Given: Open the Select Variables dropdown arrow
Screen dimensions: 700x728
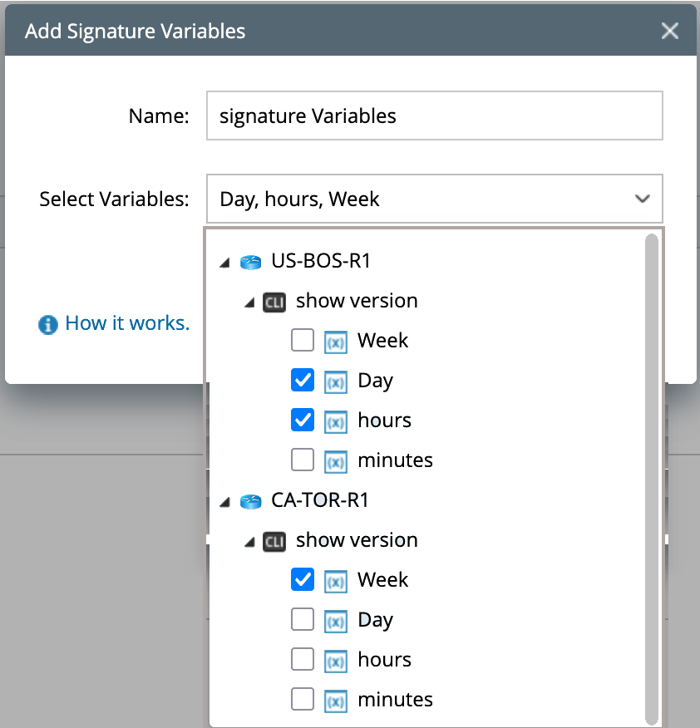Looking at the screenshot, I should click(642, 199).
